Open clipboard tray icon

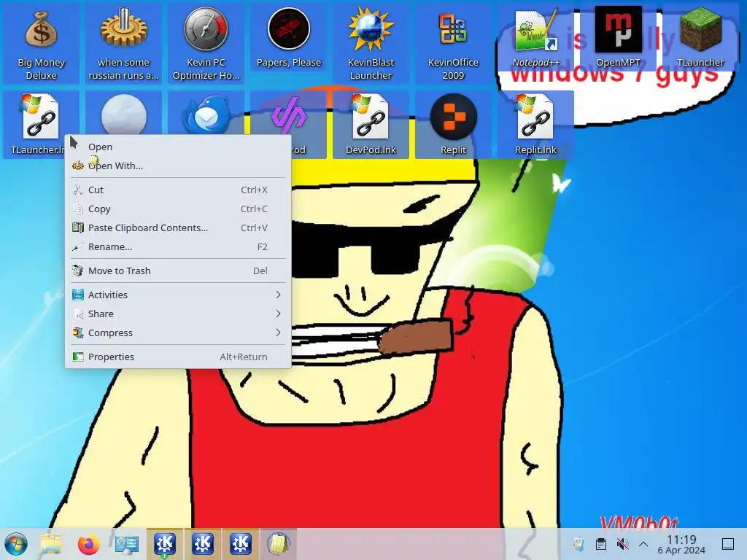(601, 544)
